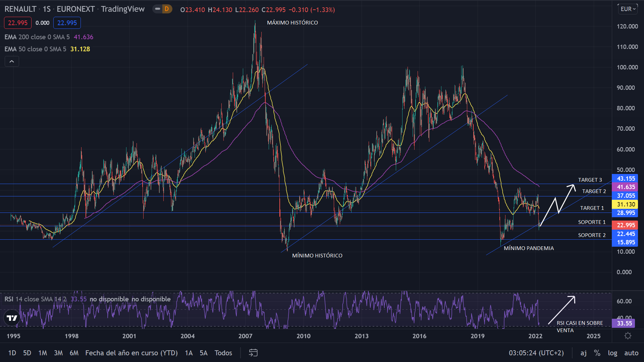The height and width of the screenshot is (362, 644).
Task: Select the Todos time range
Action: 223,353
